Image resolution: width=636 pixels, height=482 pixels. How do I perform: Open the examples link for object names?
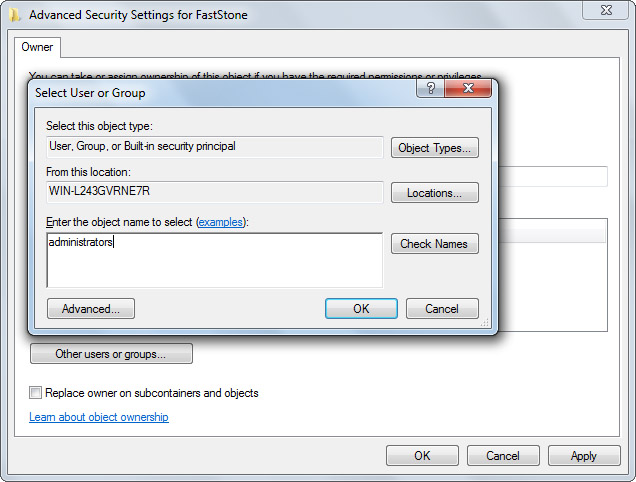click(221, 222)
